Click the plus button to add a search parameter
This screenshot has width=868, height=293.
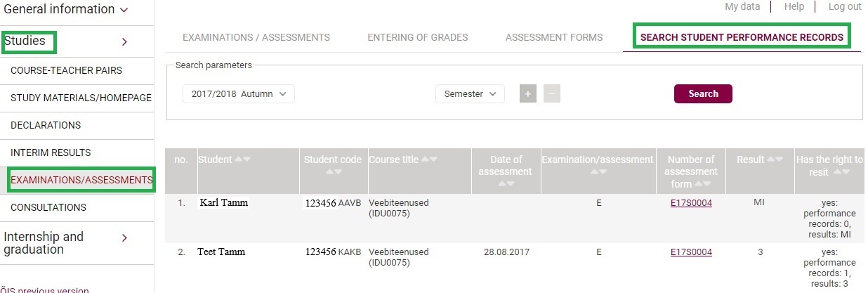point(528,93)
